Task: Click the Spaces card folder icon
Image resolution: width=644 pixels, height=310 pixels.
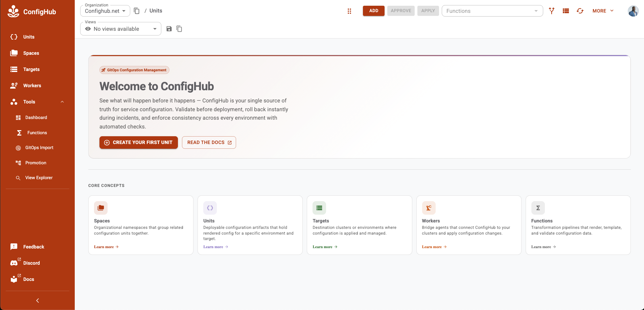Action: [101, 208]
